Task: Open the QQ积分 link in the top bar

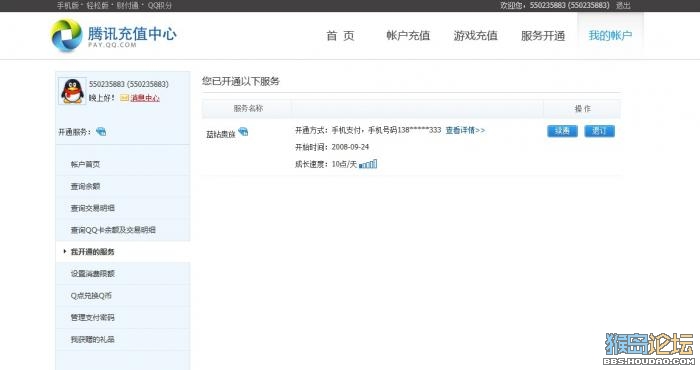Action: coord(160,6)
